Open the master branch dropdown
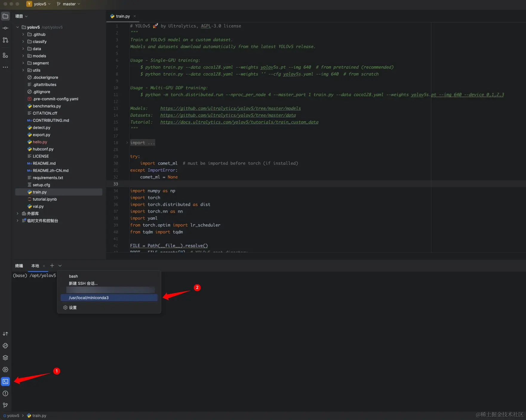This screenshot has width=526, height=420. pos(69,4)
